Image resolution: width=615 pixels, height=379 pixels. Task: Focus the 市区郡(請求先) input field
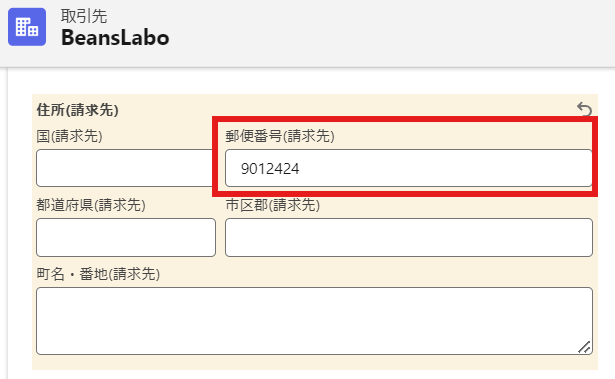[409, 237]
